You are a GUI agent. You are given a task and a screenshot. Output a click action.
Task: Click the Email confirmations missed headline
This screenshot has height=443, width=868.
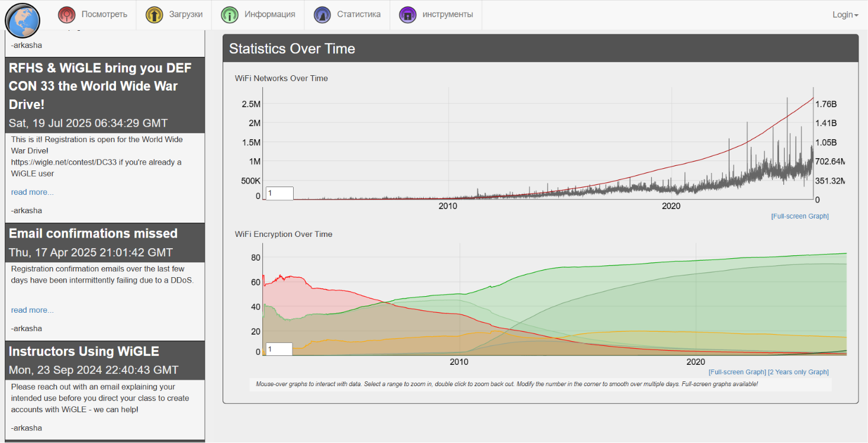pos(93,233)
